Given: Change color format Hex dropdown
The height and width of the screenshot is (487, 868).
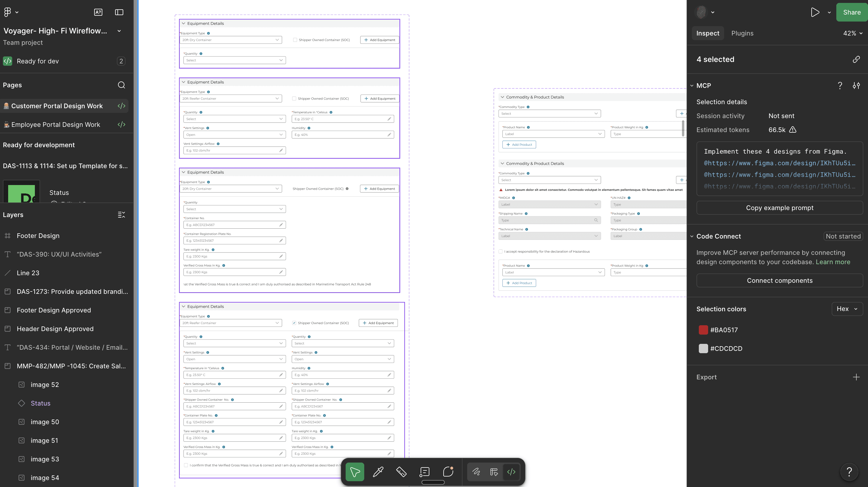Looking at the screenshot, I should click(x=847, y=309).
